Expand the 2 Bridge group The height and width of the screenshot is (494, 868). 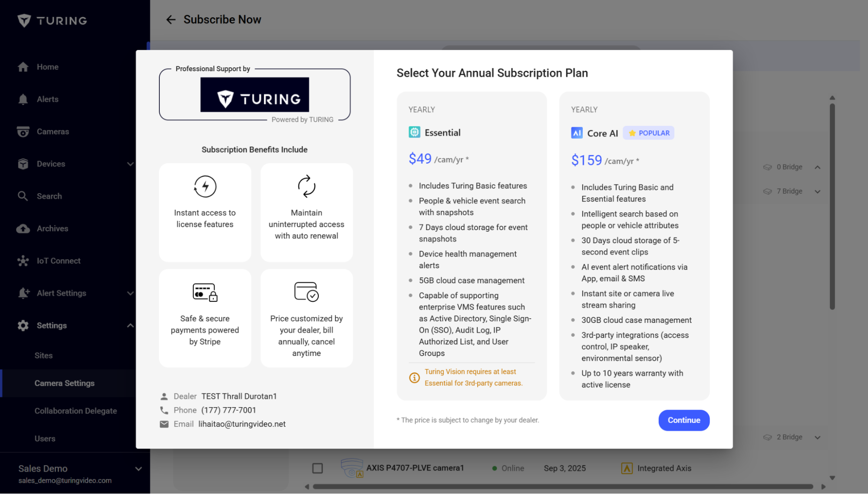[817, 438]
